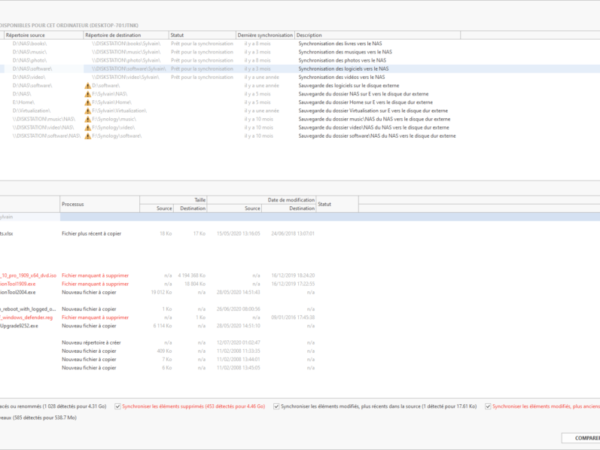Sort by 'Dernière synchronisation' column header
Image resolution: width=600 pixels, height=450 pixels.
(x=265, y=35)
